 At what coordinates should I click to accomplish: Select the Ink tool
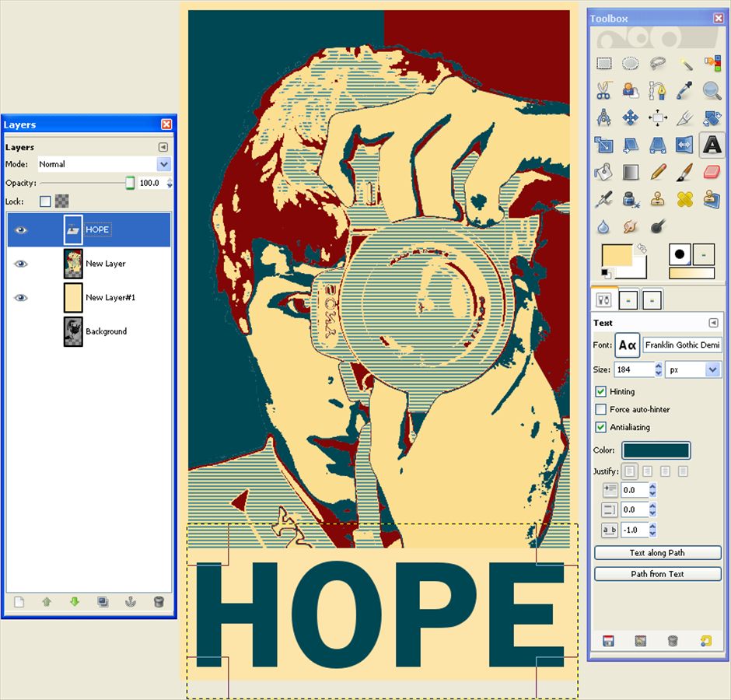631,200
